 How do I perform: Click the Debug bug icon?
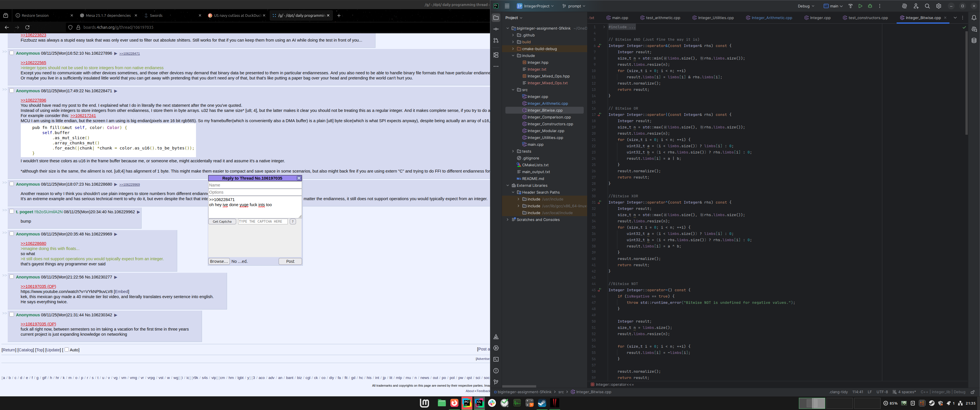pos(870,6)
